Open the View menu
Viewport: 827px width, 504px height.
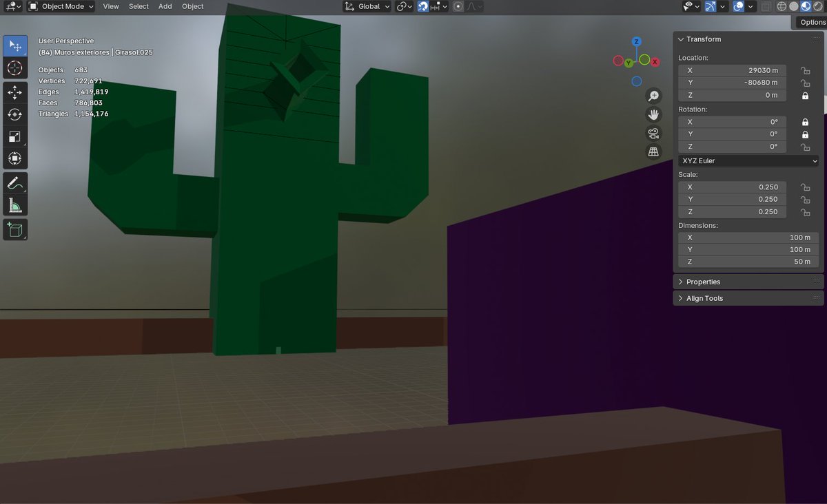point(111,6)
